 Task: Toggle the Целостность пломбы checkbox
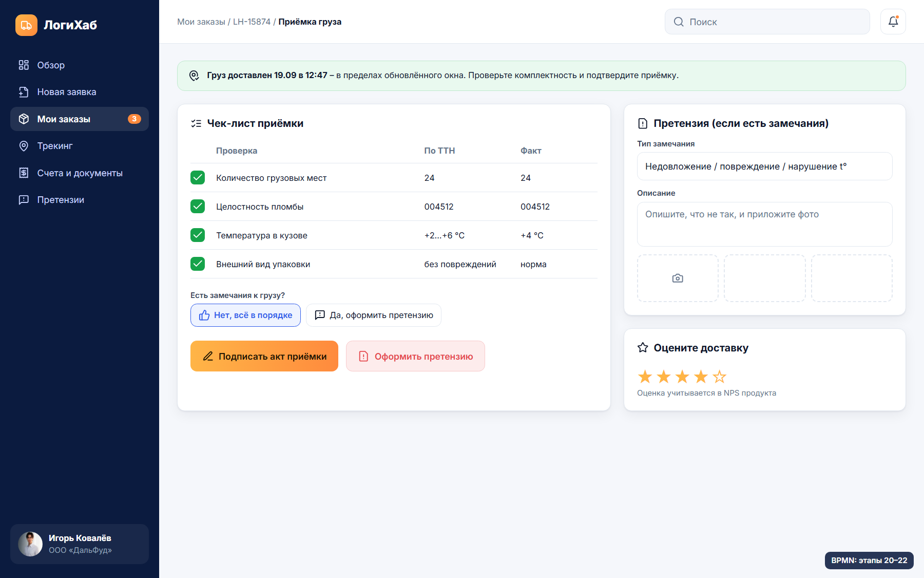[198, 207]
